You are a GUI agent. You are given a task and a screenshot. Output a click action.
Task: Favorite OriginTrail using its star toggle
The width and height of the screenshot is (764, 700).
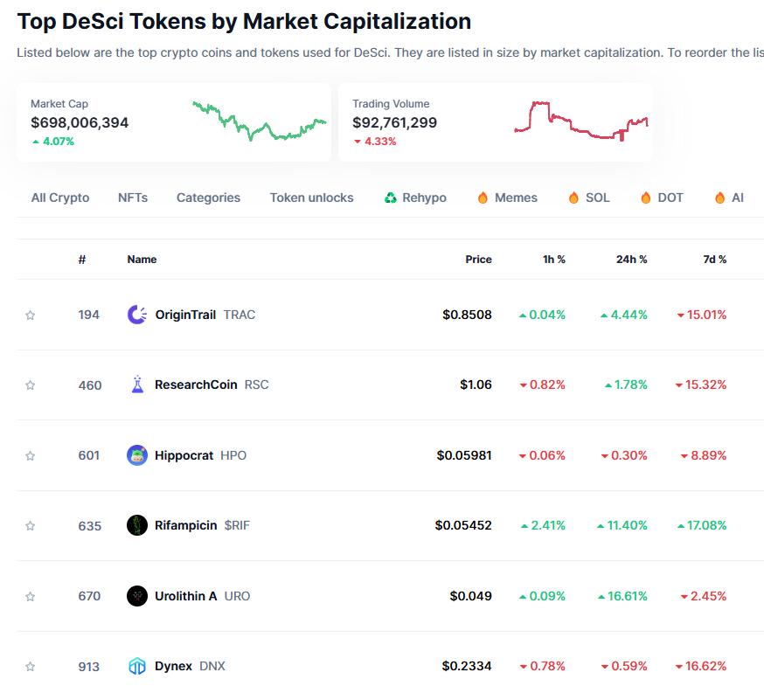click(x=31, y=314)
